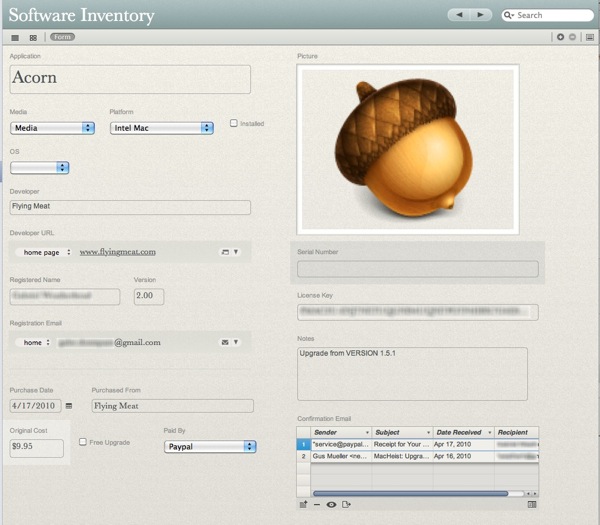Screen dimensions: 600x525
Task: Open www.flyingmeat.com link
Action: click(117, 252)
